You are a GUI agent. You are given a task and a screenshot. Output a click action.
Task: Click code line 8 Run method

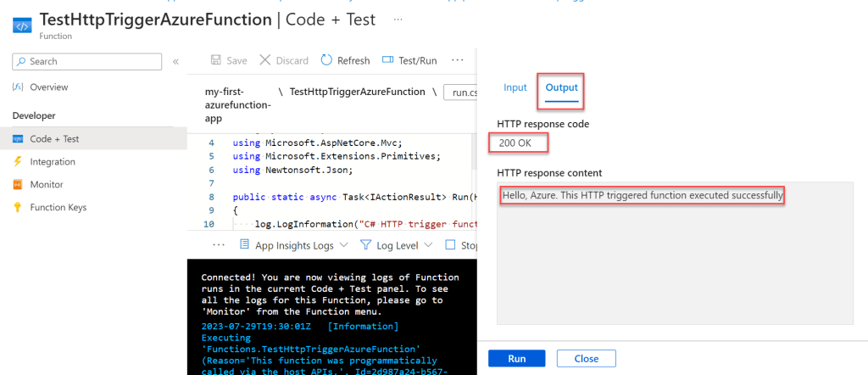[354, 197]
